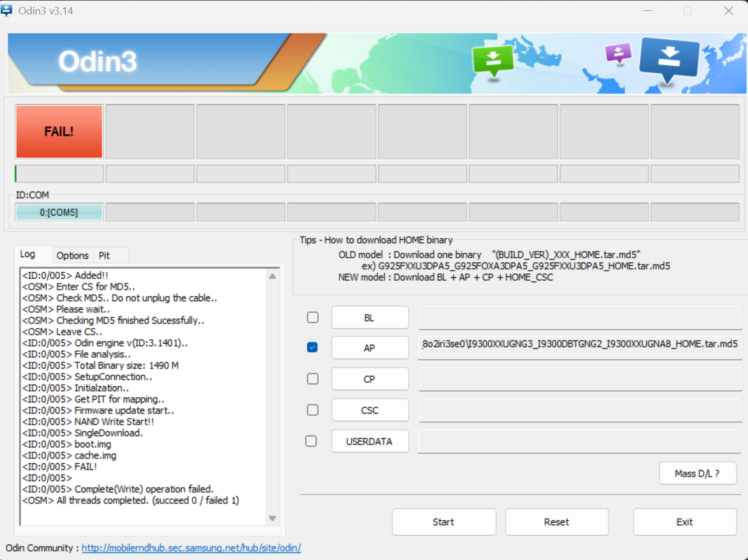Click log line 'NAND Write Start!!'

pyautogui.click(x=88, y=422)
